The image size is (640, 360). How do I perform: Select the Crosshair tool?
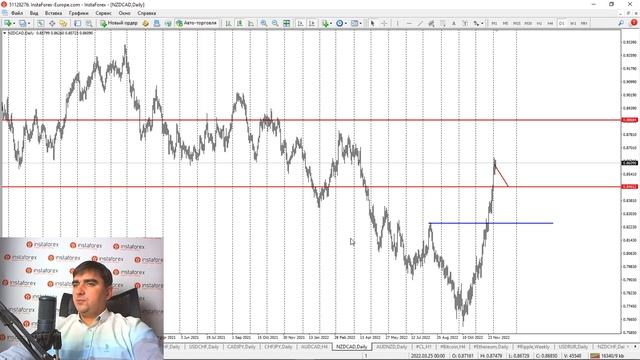384,23
